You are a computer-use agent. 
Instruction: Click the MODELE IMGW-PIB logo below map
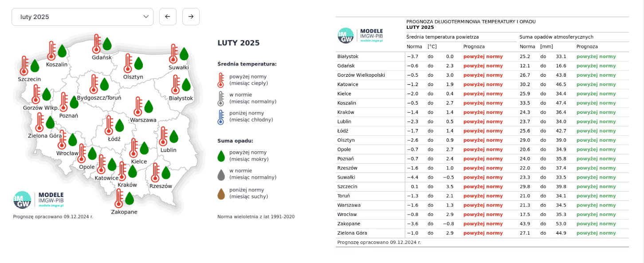(39, 200)
